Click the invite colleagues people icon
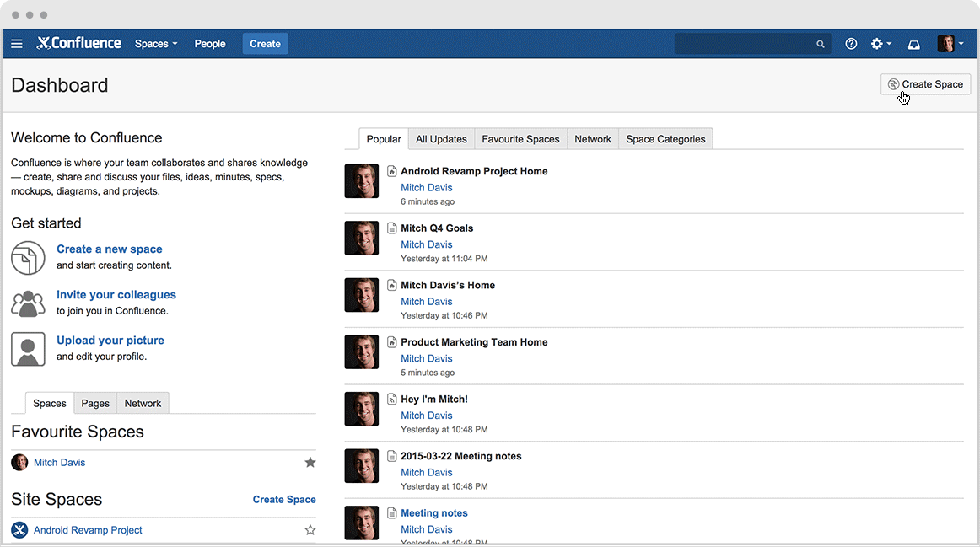This screenshot has width=980, height=547. click(x=28, y=303)
